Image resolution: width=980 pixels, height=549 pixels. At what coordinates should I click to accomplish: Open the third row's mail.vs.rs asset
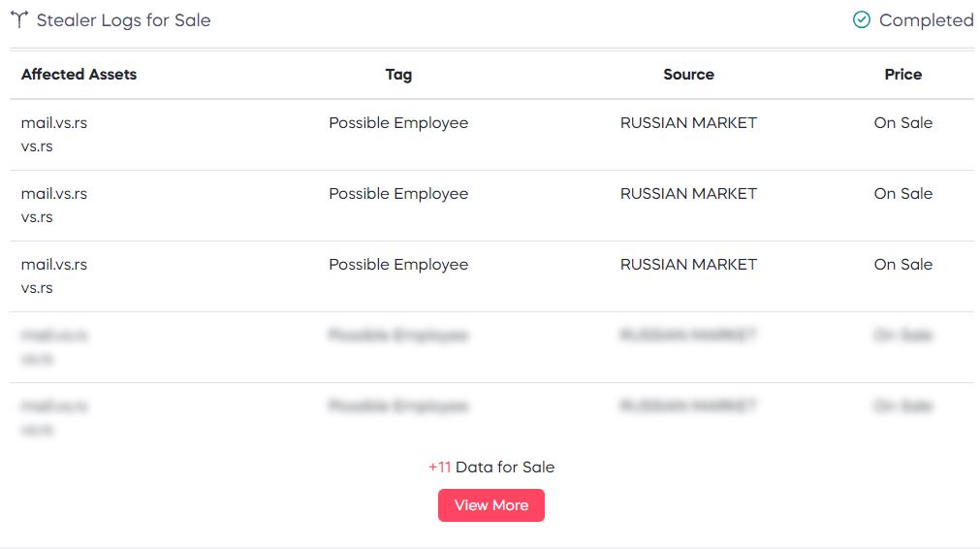(54, 265)
